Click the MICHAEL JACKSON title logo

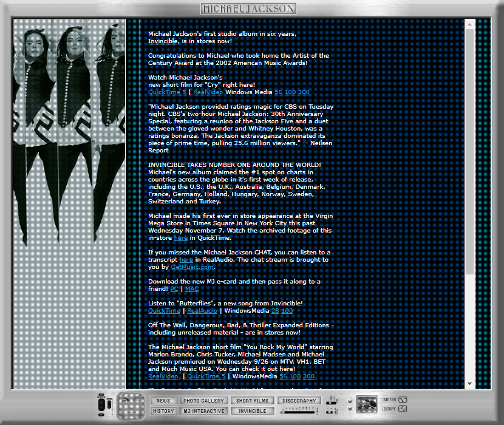pos(248,8)
